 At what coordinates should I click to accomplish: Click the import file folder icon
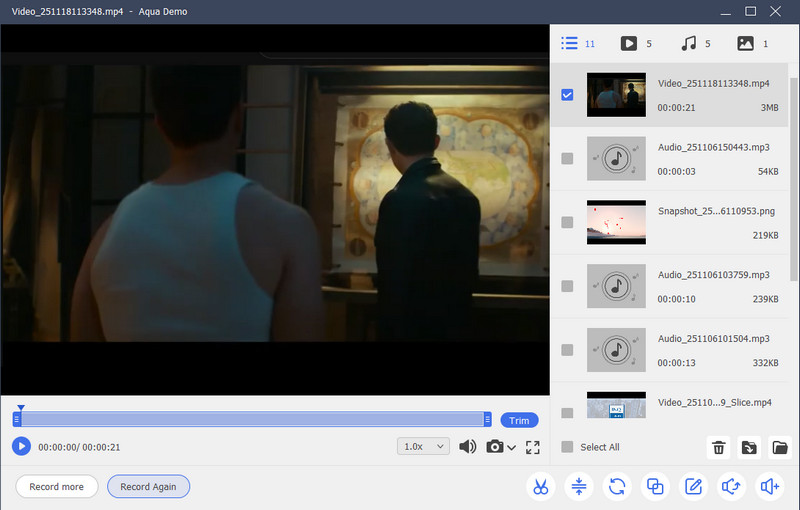[749, 448]
